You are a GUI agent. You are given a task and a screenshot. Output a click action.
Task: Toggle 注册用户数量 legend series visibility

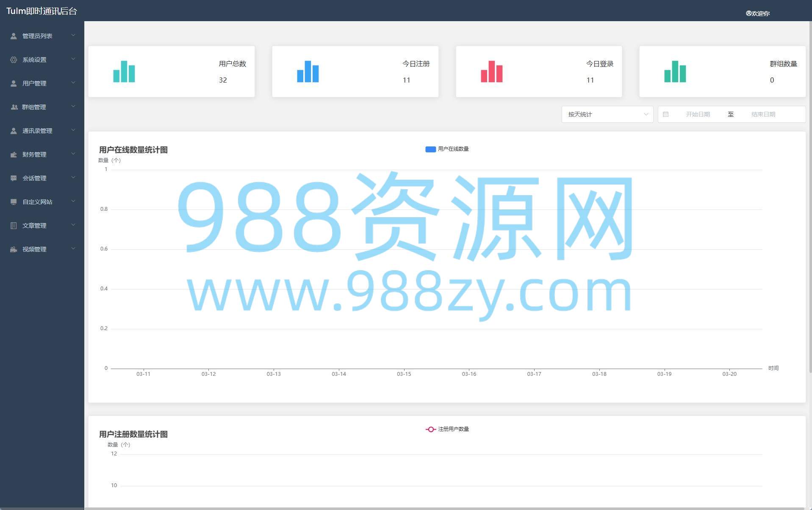[x=447, y=429]
